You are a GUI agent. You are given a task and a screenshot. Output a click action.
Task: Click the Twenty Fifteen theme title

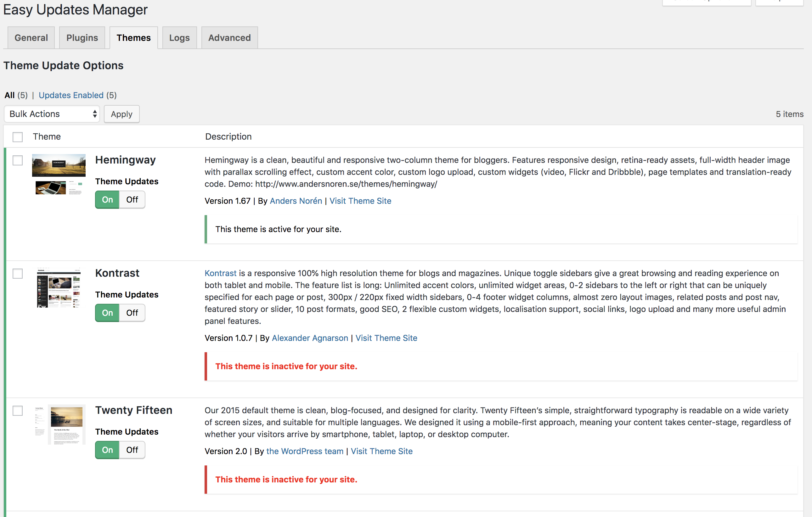tap(134, 410)
